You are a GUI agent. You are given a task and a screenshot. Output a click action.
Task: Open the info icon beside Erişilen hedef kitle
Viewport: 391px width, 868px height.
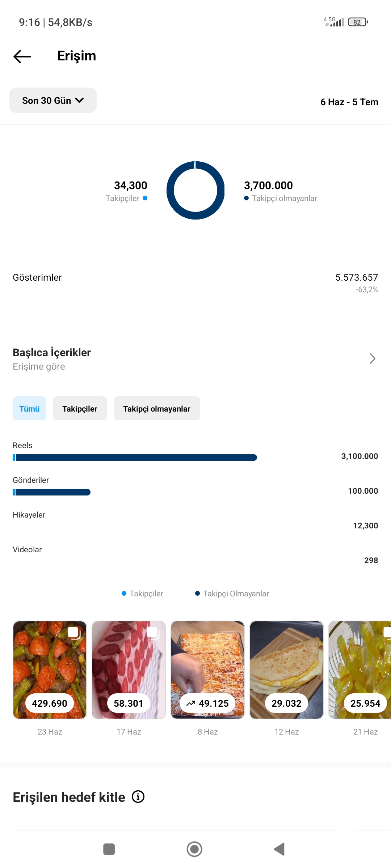(x=138, y=797)
